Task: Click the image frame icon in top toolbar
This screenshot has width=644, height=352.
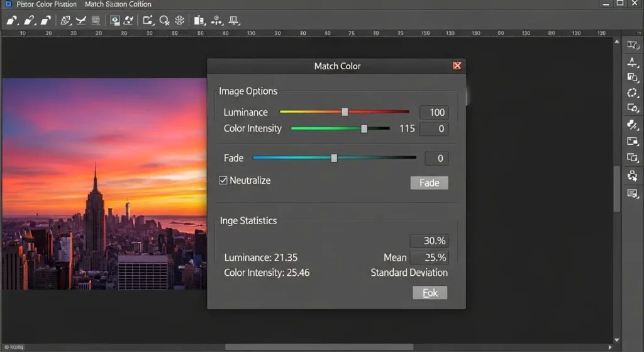Action: (115, 20)
